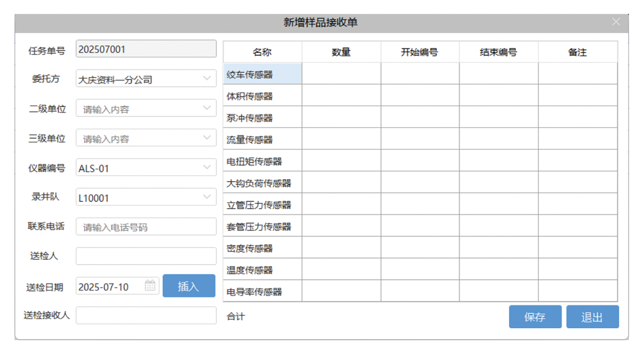Click the 名称 column header
This screenshot has width=644, height=353.
262,52
